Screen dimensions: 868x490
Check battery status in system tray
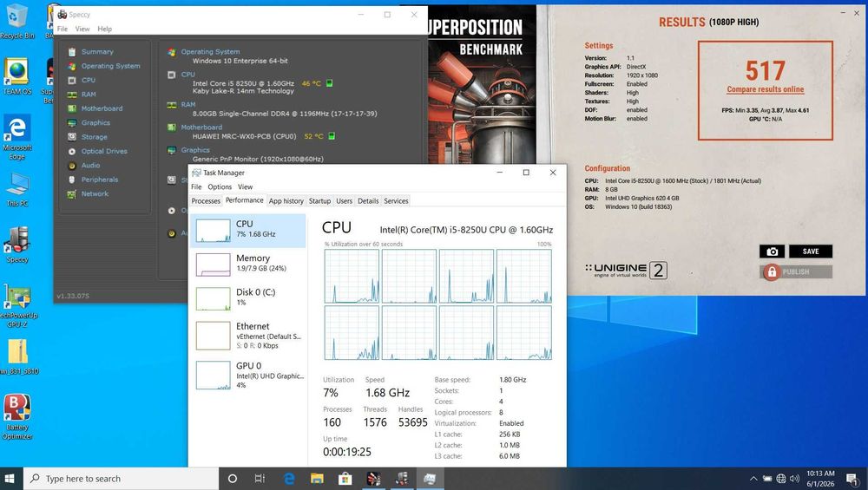[767, 479]
